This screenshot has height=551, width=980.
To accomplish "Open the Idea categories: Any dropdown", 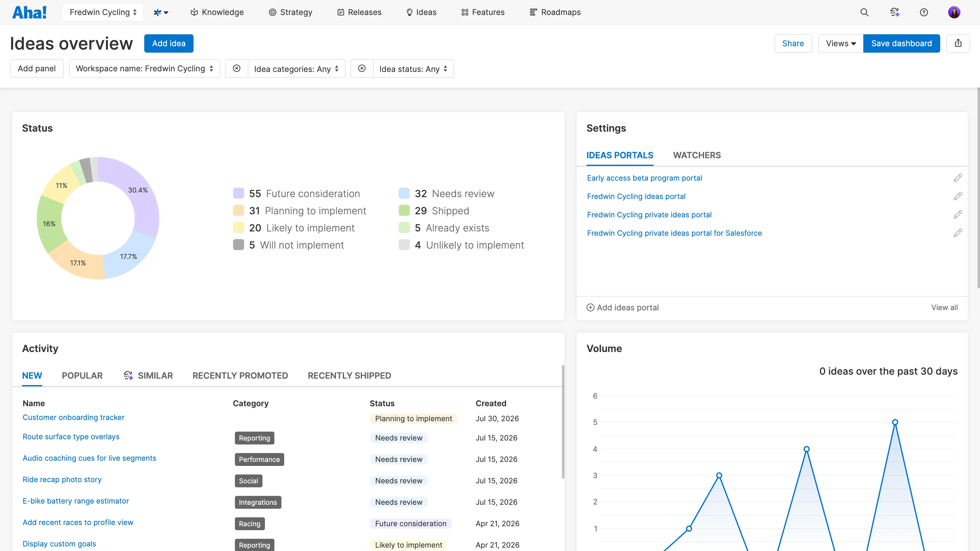I will coord(296,69).
